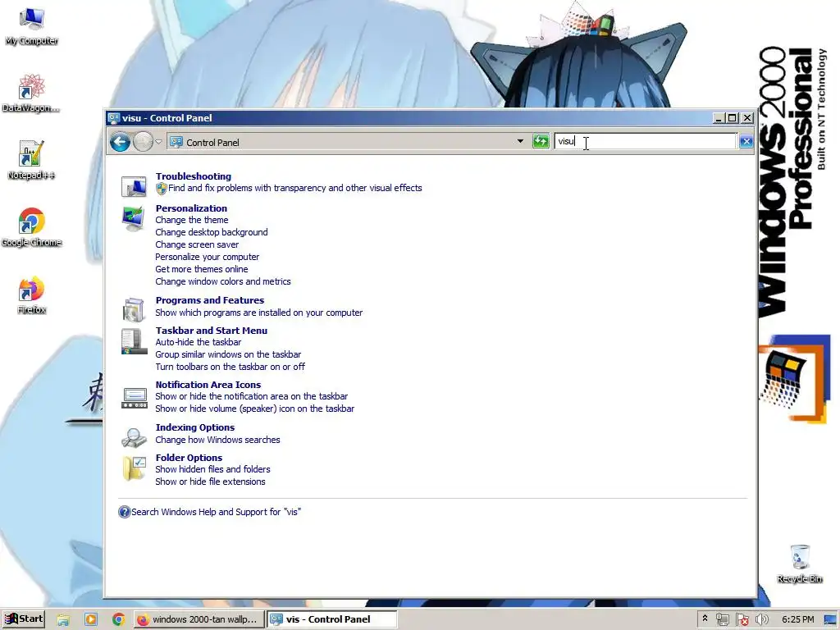Open Group similar windows on the taskbar
Viewport: 840px width, 630px height.
pos(228,354)
